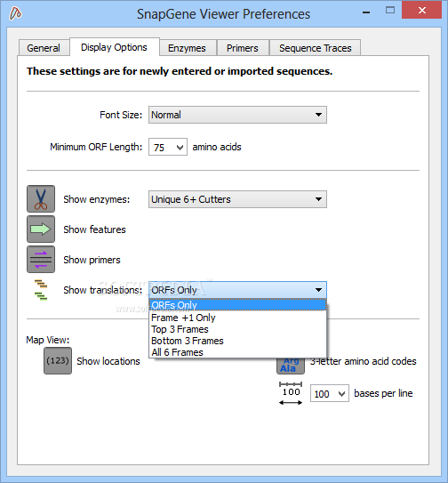Select the Display Options tab
The height and width of the screenshot is (483, 448).
[x=115, y=47]
